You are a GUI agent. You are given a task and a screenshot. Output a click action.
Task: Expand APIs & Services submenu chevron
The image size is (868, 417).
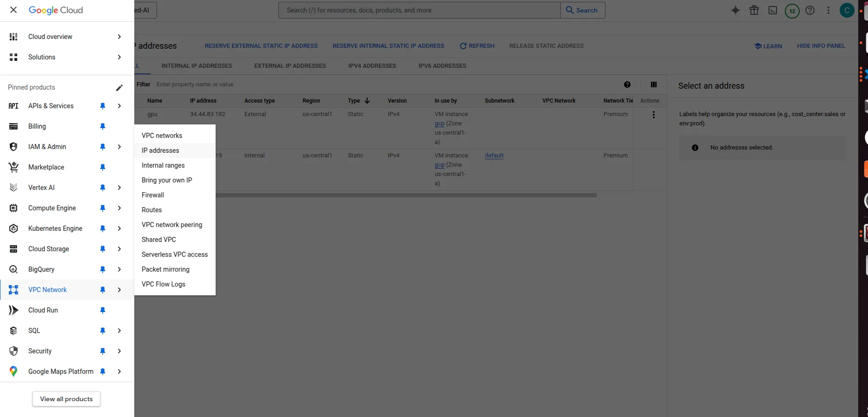tap(119, 106)
